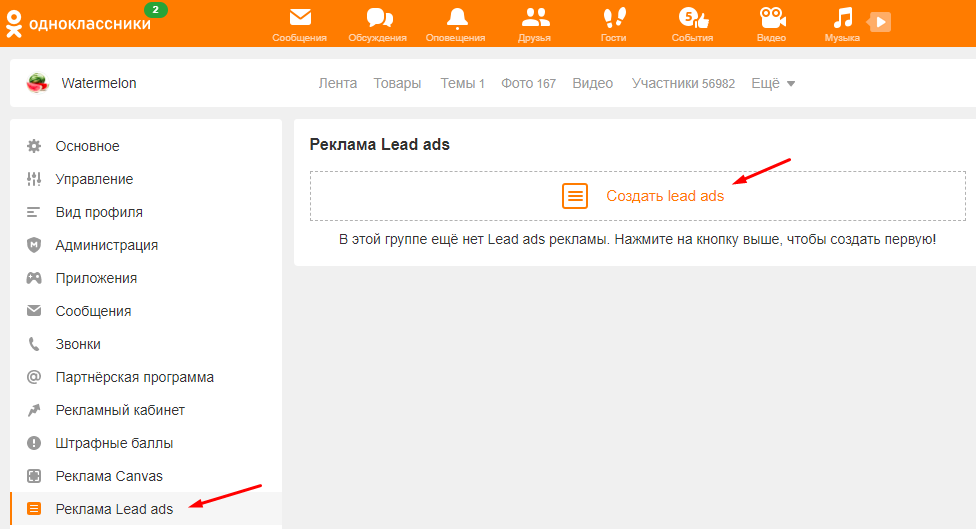Click the Одноклассники logo
Viewport: 976px width, 529px height.
(78, 24)
